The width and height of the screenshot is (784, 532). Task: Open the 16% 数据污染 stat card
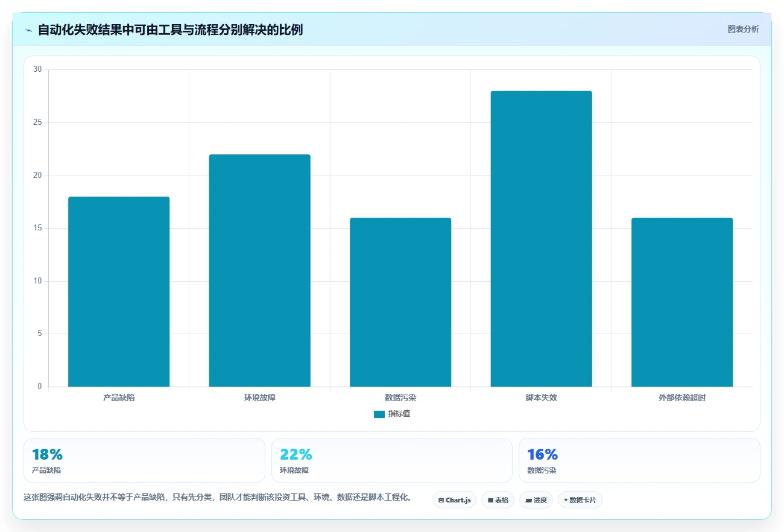click(x=639, y=460)
